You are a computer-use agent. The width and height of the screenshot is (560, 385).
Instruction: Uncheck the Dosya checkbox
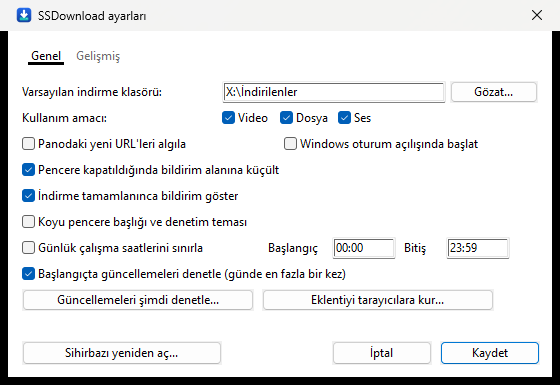[x=286, y=118]
